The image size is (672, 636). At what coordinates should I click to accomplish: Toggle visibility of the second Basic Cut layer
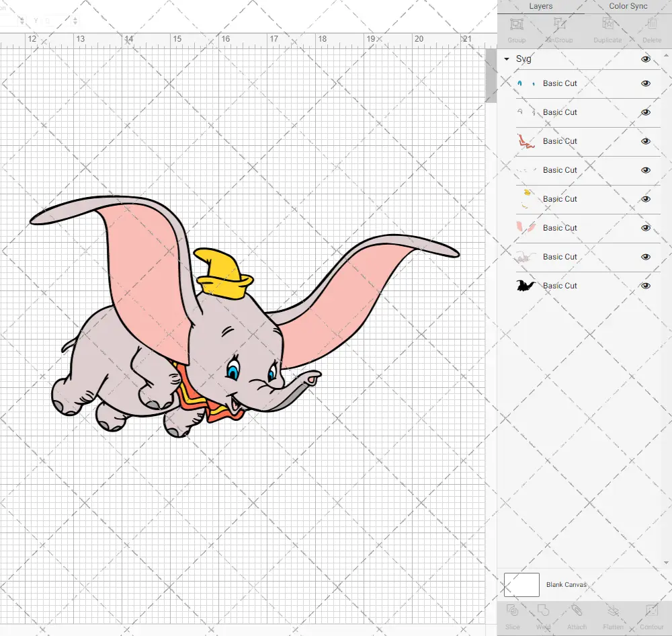(x=645, y=112)
